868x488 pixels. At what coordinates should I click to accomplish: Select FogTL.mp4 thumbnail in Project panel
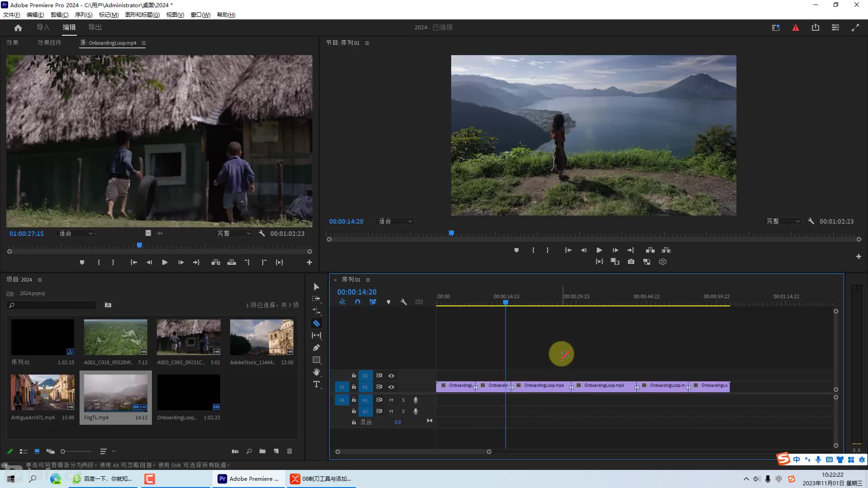click(116, 392)
